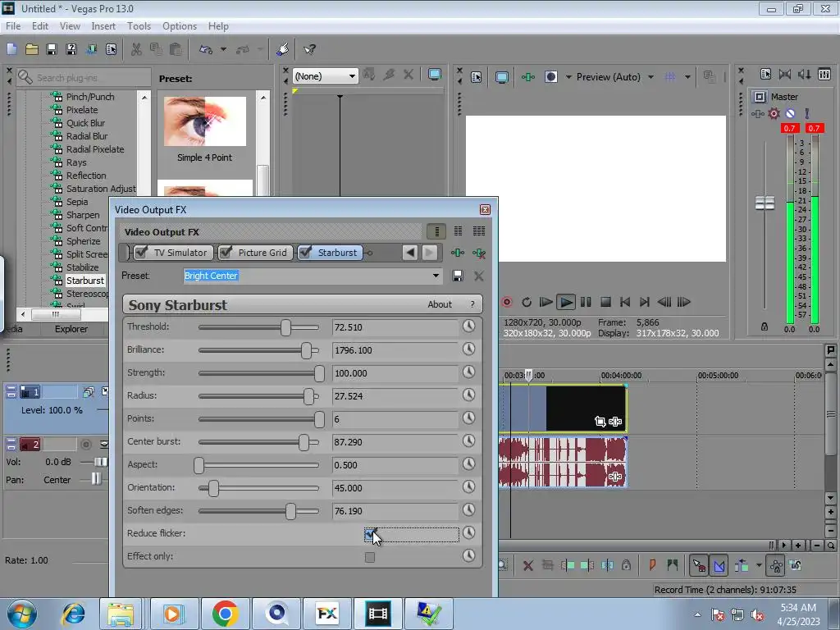The image size is (840, 630).
Task: Select the Picture Grid plug-in button
Action: 256,253
